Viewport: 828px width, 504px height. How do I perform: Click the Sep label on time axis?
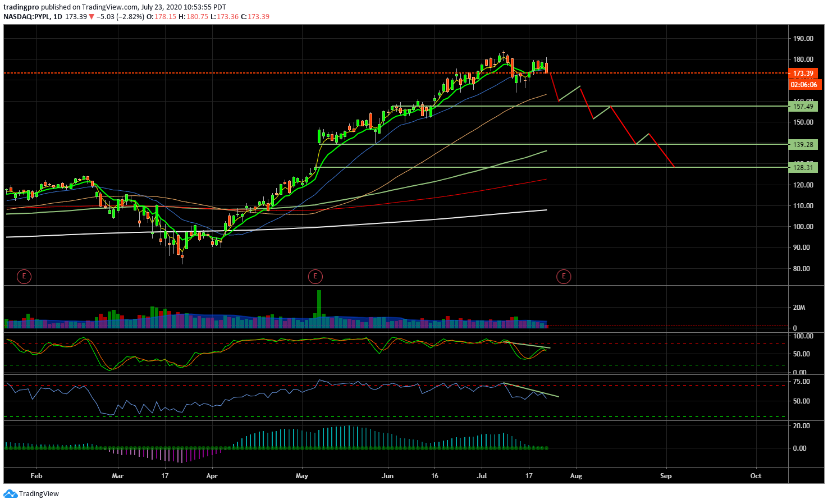tap(666, 476)
